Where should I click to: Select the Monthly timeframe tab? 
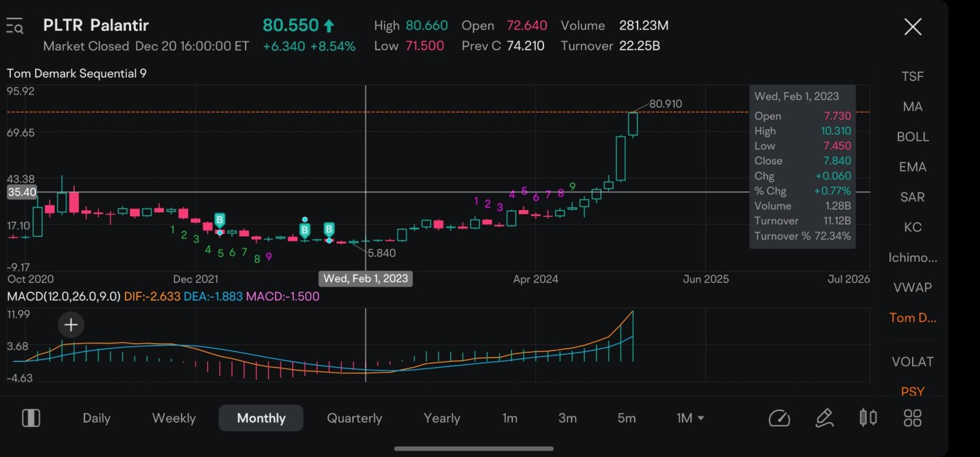261,418
